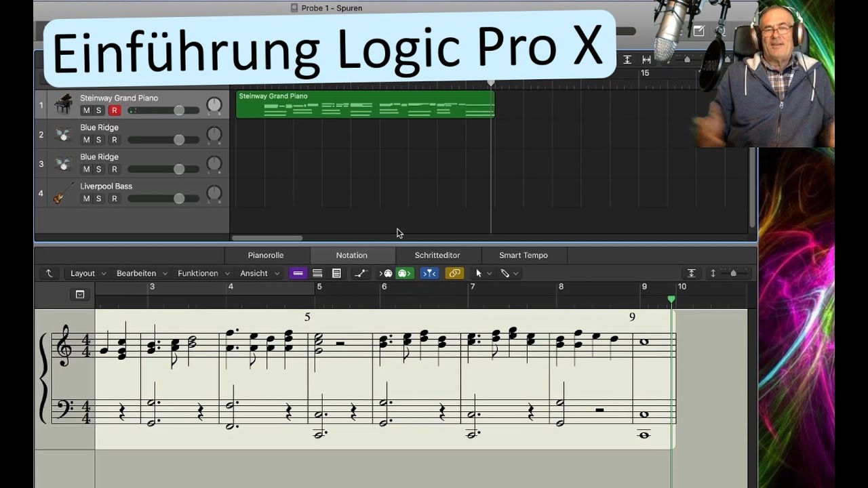
Task: Click the treble clef in the score
Action: pyautogui.click(x=66, y=346)
